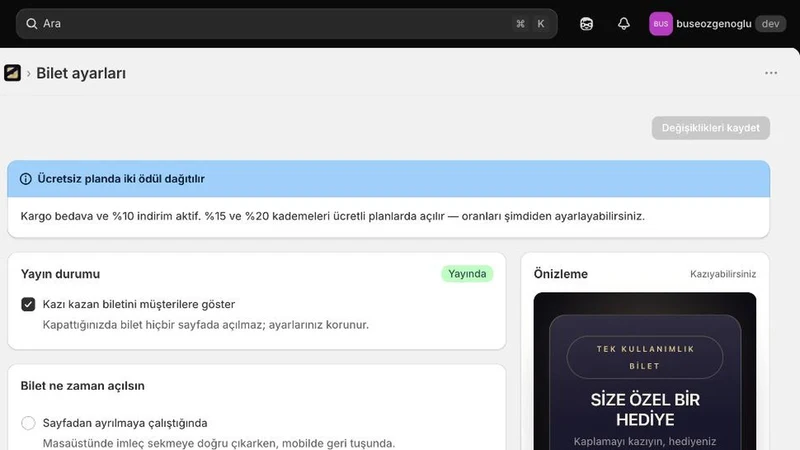The height and width of the screenshot is (450, 800).
Task: Click the Ücretsiz planda iki ödül dağıtılır heading
Action: click(121, 179)
